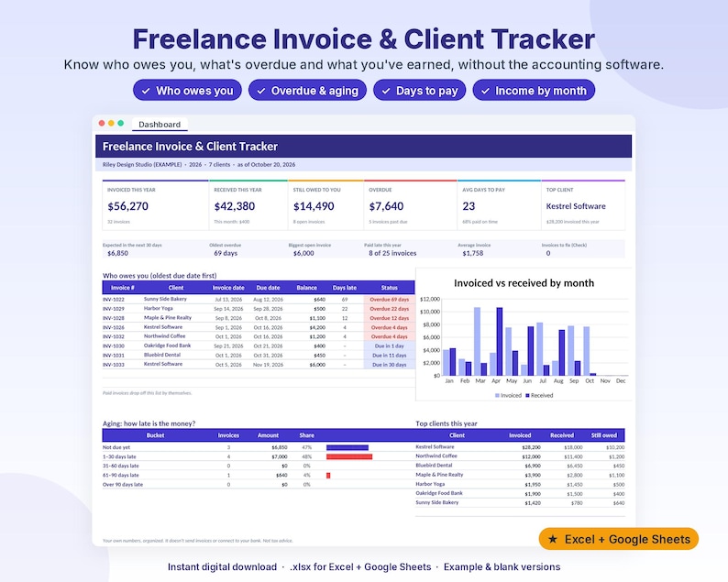Select invoice INV-1033 cell
728x582 pixels.
click(x=114, y=365)
